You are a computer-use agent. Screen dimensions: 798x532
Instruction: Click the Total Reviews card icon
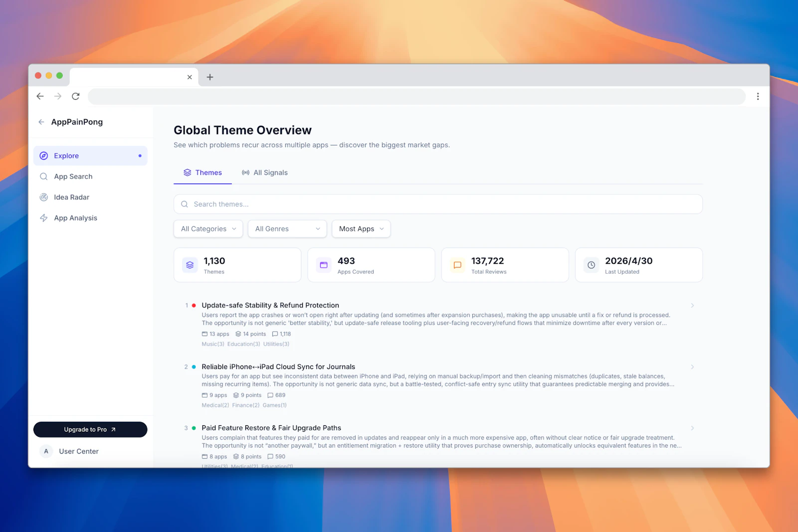click(457, 265)
